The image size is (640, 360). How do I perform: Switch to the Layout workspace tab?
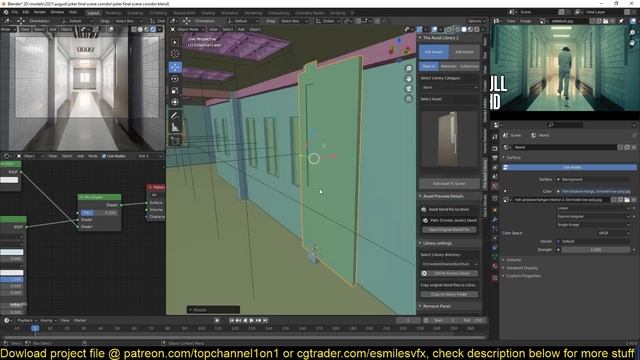click(x=93, y=13)
